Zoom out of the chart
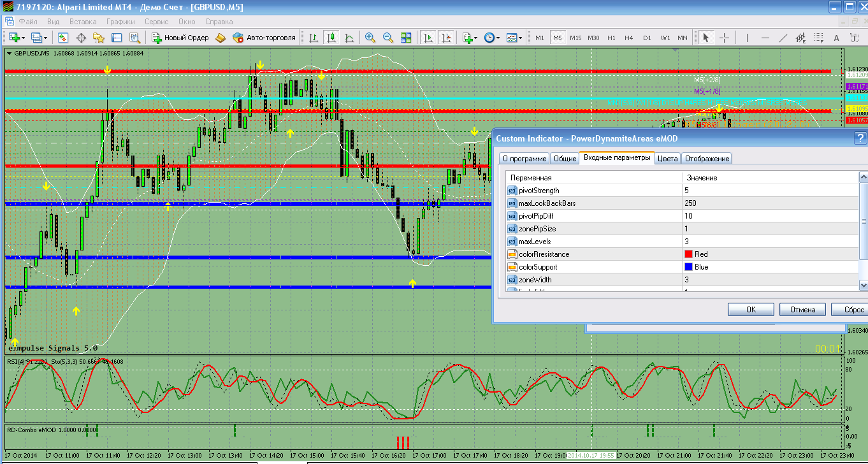The height and width of the screenshot is (464, 868). tap(387, 38)
